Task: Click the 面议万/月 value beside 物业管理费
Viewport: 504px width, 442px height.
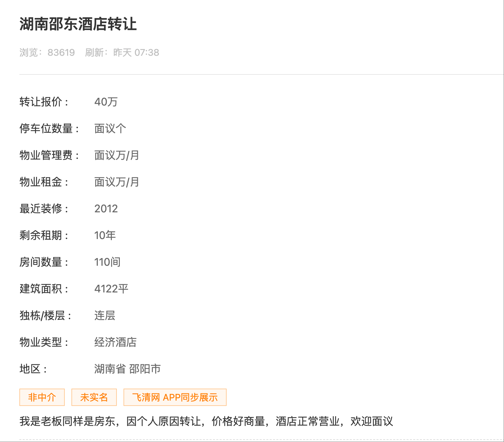Action: [116, 155]
